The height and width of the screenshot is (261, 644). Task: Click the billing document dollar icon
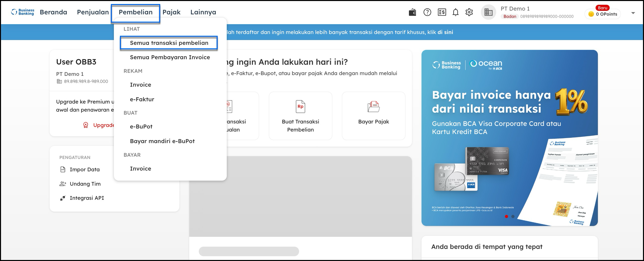(442, 12)
